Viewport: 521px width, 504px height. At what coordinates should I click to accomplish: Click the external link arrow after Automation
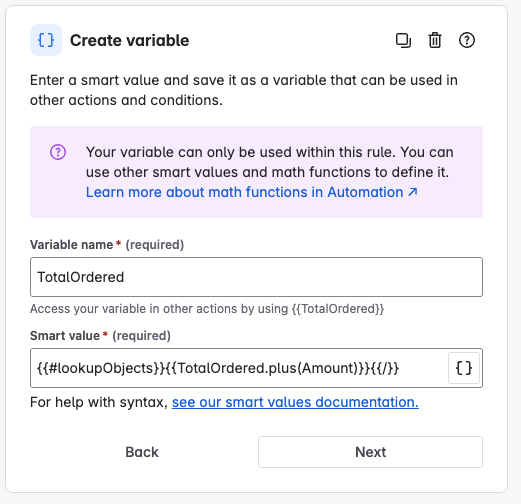413,192
